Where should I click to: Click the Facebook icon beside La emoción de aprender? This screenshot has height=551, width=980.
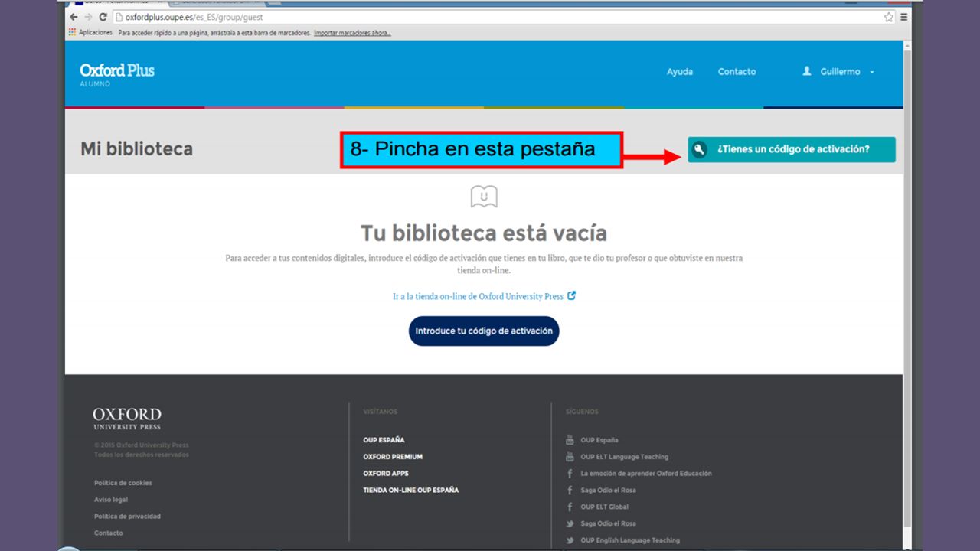(570, 474)
